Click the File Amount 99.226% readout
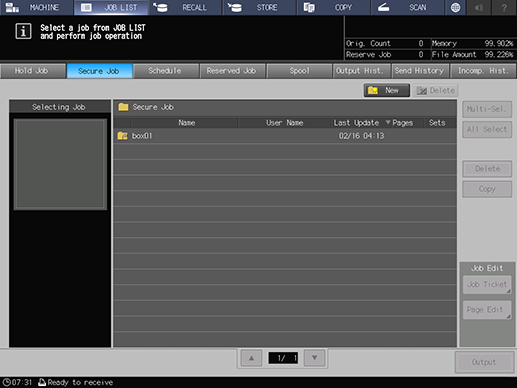This screenshot has width=517, height=388. tap(473, 55)
